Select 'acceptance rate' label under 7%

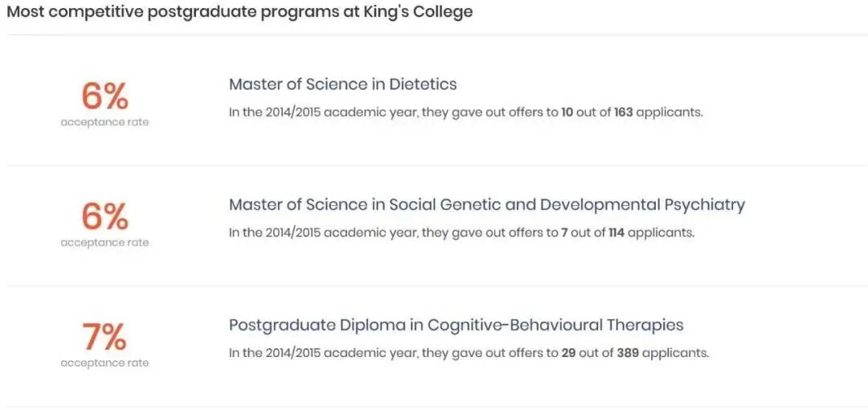(104, 363)
